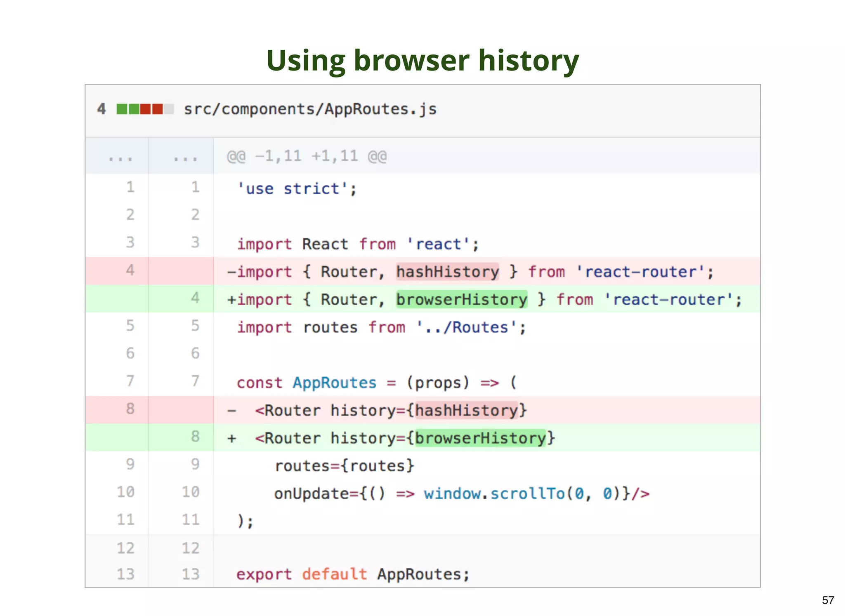This screenshot has width=845, height=616.
Task: Click the hunk header @@ -1,11 +1,11 @@
Action: [307, 156]
